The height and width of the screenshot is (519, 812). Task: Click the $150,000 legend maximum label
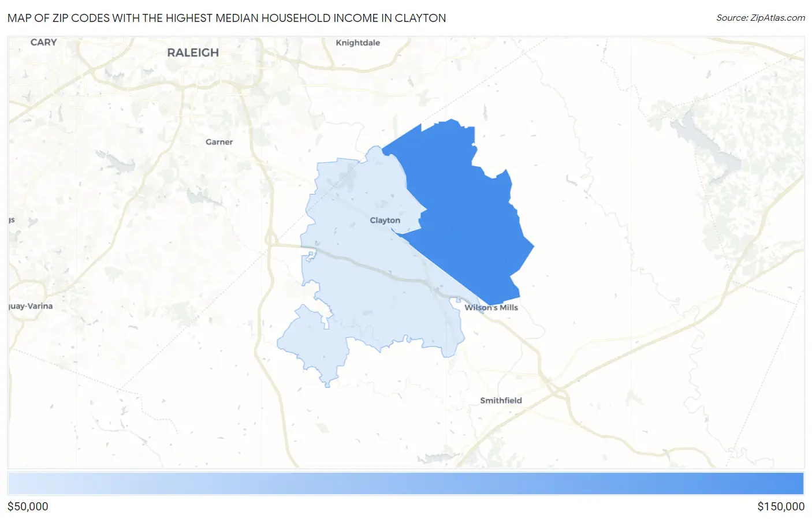(x=781, y=506)
